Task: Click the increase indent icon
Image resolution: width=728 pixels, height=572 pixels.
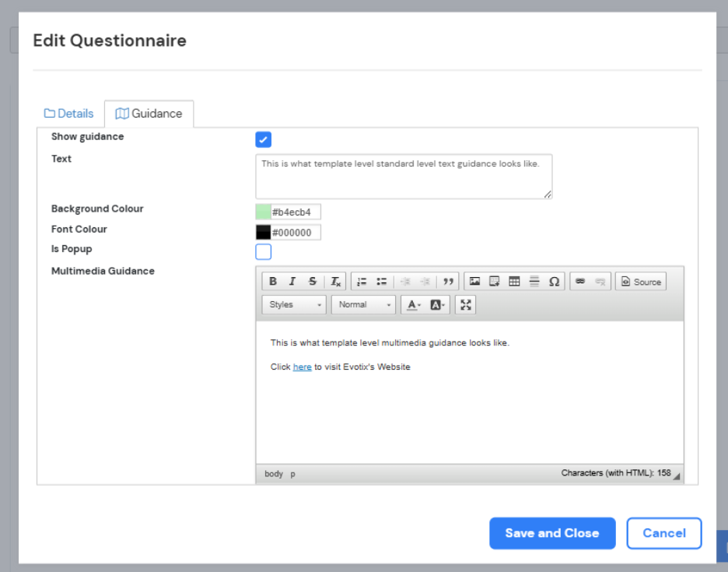Action: pyautogui.click(x=425, y=281)
